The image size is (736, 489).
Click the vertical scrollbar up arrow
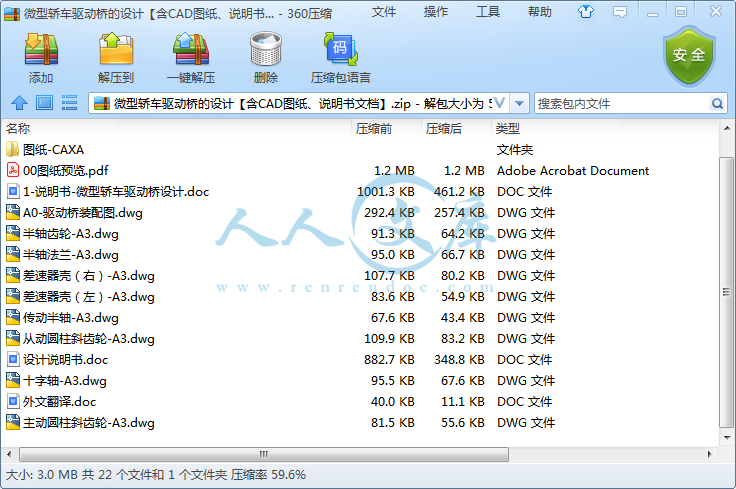pyautogui.click(x=727, y=128)
